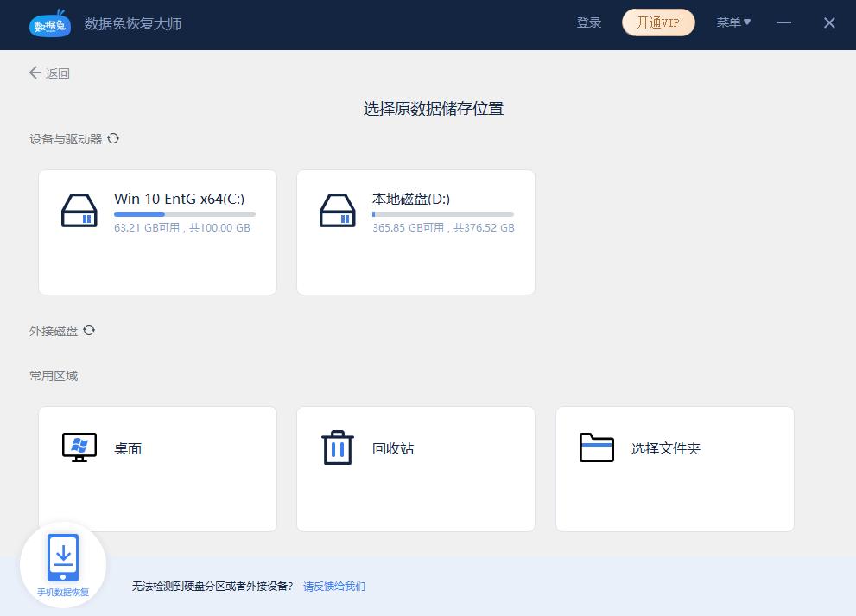
Task: Select the 本地磁盘(D:) drive icon
Action: 338,210
